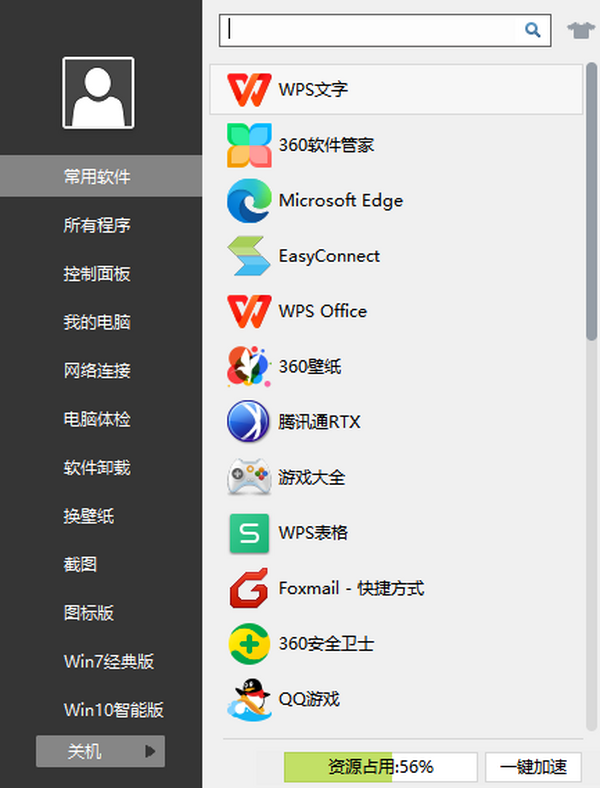Click the program list scrollbar thumb
Viewport: 600px width, 788px height.
[591, 202]
